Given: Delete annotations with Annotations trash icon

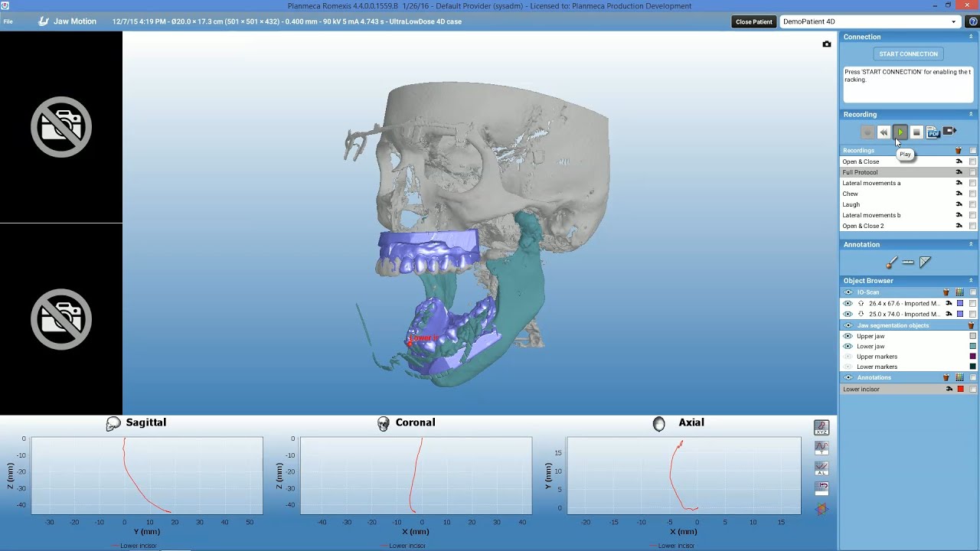Looking at the screenshot, I should pos(946,377).
